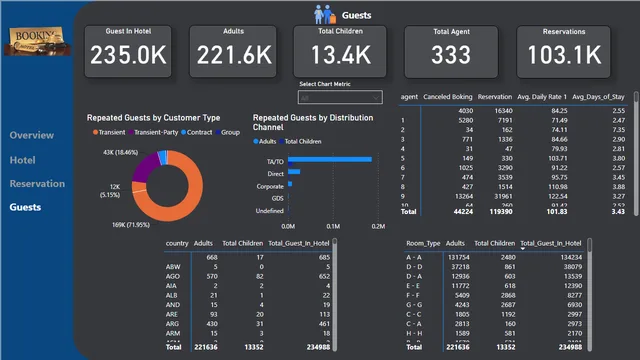Click the country table vertical scrollbar
The image size is (640, 360).
335,294
